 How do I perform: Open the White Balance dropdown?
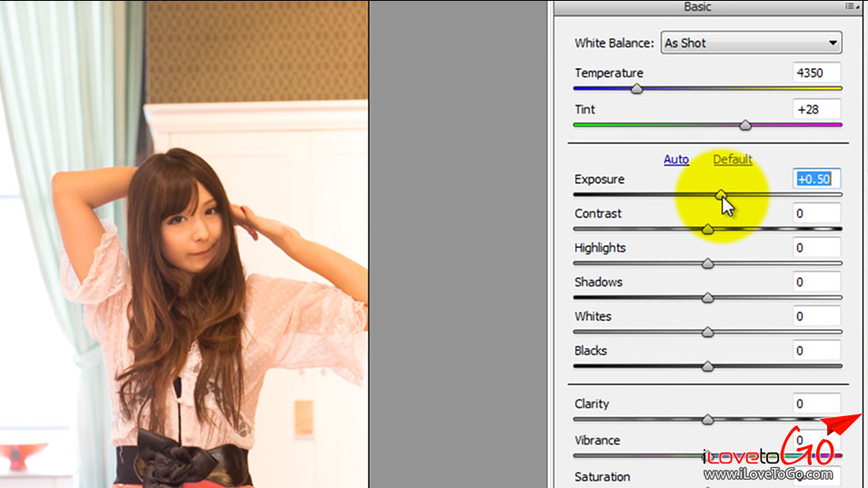(x=751, y=43)
